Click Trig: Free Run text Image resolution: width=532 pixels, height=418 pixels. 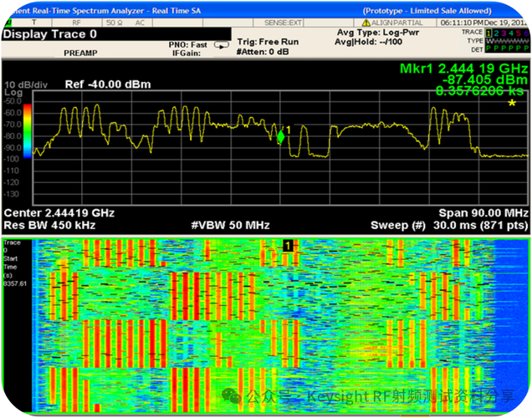tap(268, 42)
